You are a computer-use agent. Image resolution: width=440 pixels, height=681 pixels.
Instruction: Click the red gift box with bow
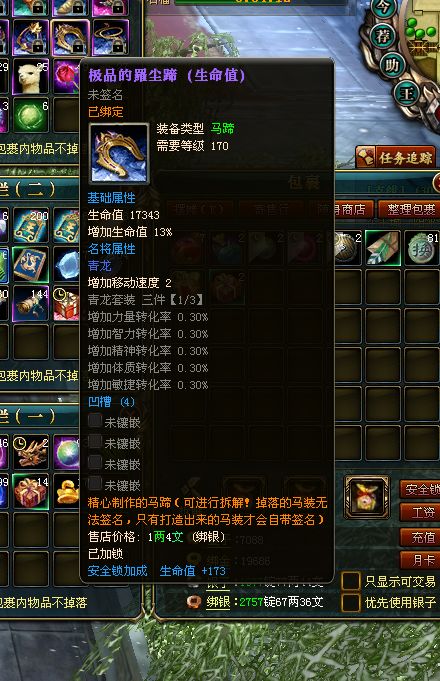click(x=30, y=492)
